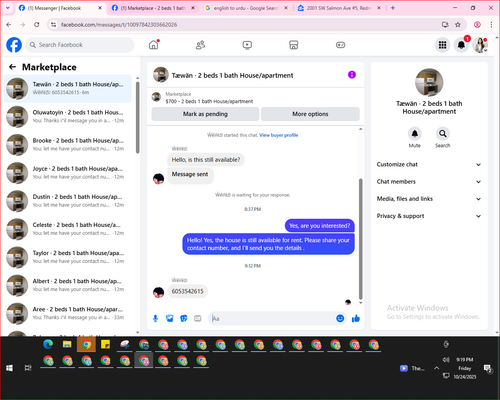This screenshot has width=500, height=400.
Task: Expand Media, files and links section
Action: pos(429,199)
